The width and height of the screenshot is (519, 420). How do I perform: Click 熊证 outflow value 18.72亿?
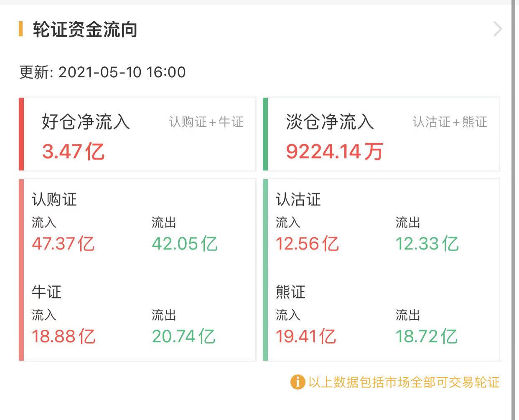pos(427,336)
